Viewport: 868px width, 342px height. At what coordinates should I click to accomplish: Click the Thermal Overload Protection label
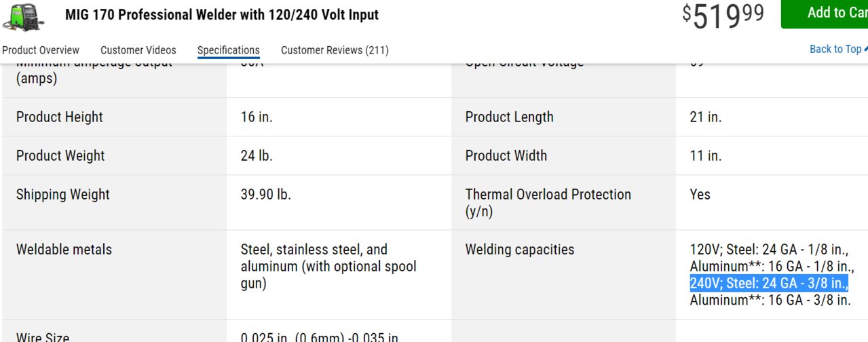click(x=548, y=203)
